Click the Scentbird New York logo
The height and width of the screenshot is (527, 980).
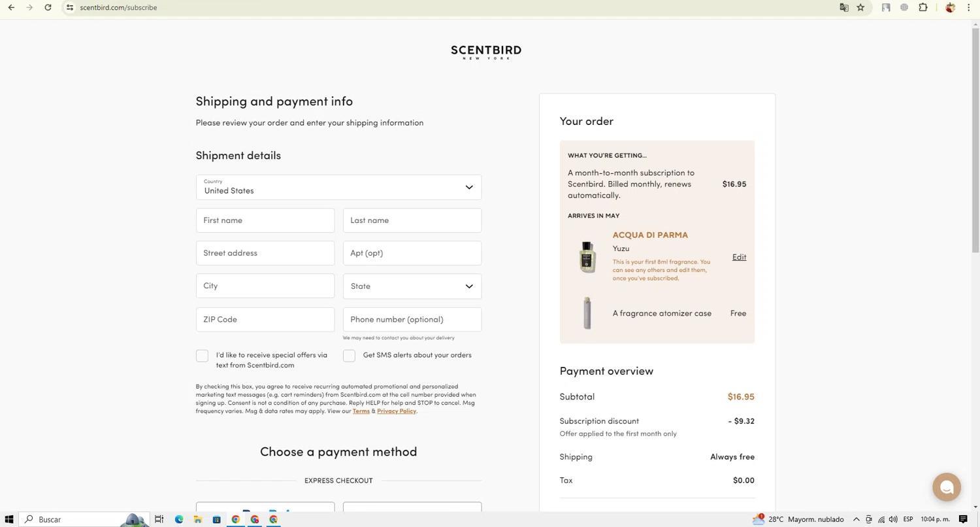pyautogui.click(x=486, y=52)
